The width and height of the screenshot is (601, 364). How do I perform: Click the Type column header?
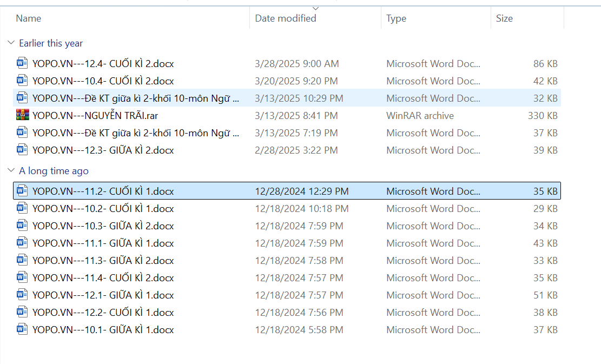396,18
